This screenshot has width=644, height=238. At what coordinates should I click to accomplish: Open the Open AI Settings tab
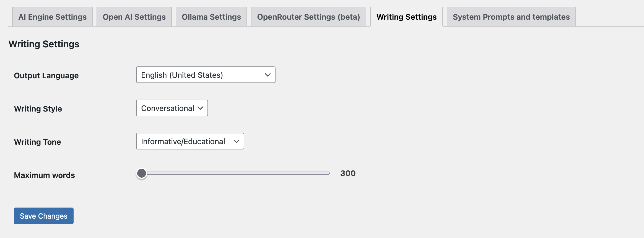click(134, 17)
